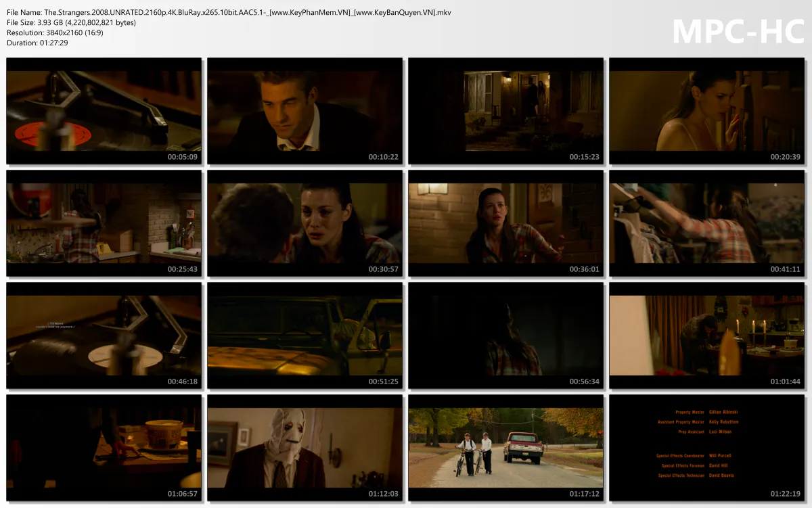Open the crying woman thumbnail at 00:30:57
The width and height of the screenshot is (812, 508).
(x=304, y=223)
